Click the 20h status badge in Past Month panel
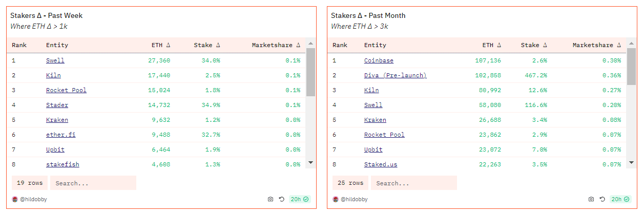 pyautogui.click(x=620, y=199)
